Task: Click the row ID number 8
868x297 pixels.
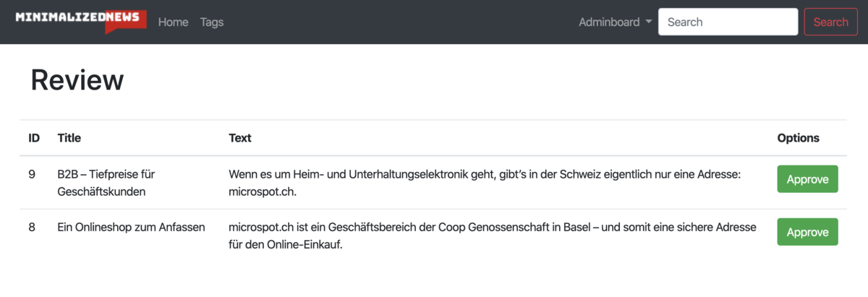Action: point(32,227)
